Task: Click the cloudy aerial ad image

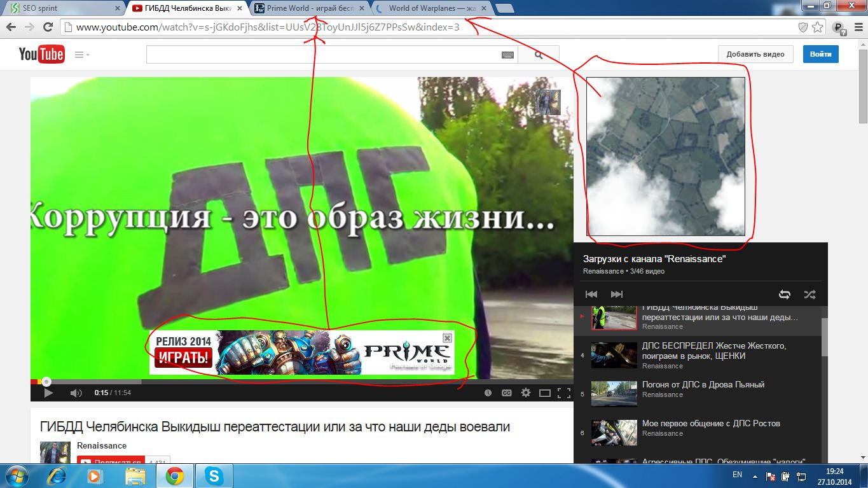Action: [666, 157]
